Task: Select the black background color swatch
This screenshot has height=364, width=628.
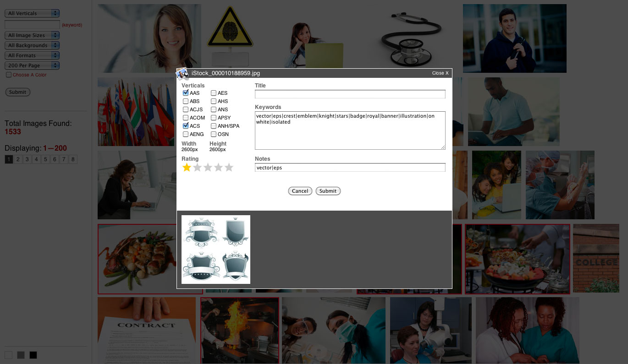Action: pyautogui.click(x=33, y=355)
